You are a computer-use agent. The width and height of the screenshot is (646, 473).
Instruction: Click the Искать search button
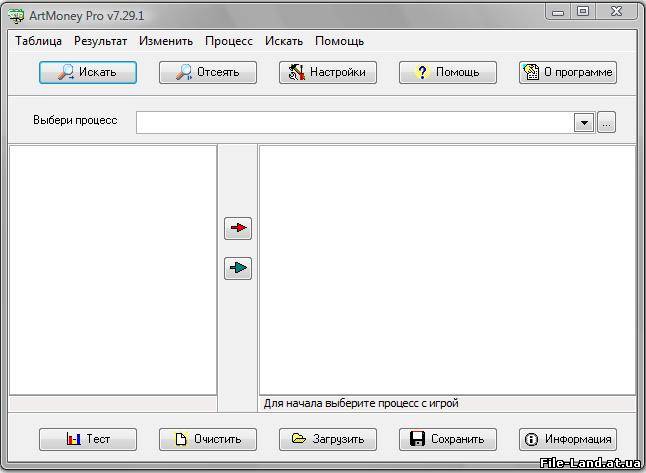tap(88, 73)
